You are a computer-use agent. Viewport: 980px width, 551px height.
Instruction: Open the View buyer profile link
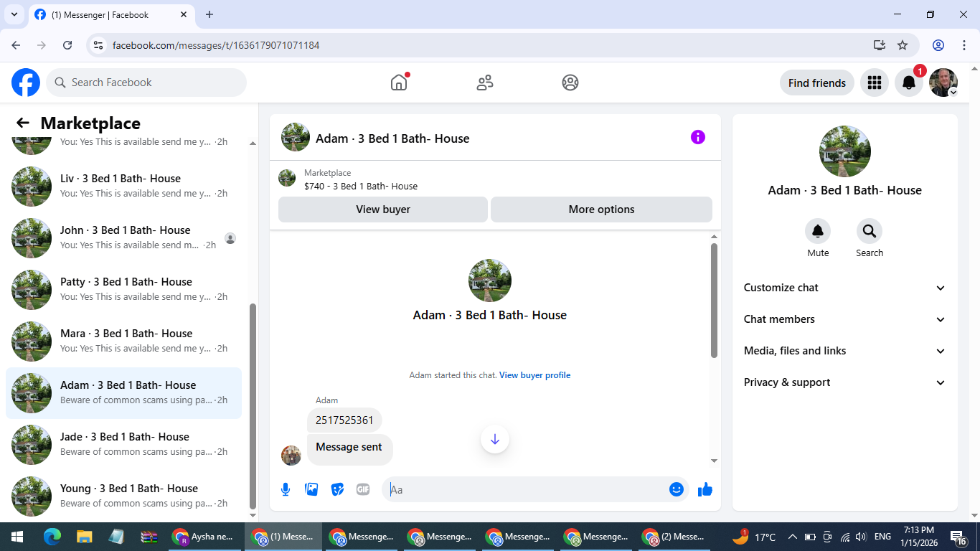point(535,375)
